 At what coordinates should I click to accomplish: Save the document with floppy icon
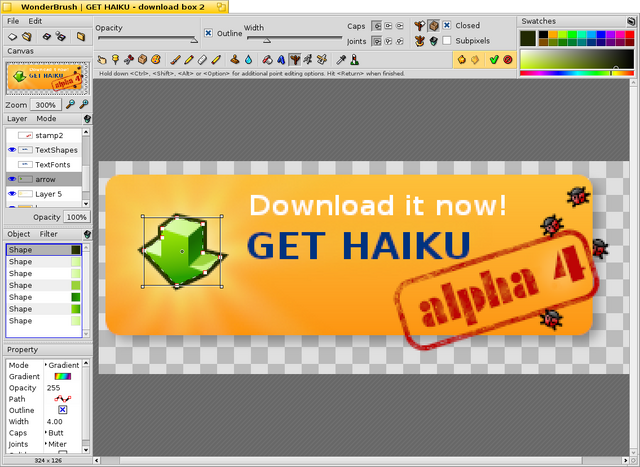tap(47, 37)
